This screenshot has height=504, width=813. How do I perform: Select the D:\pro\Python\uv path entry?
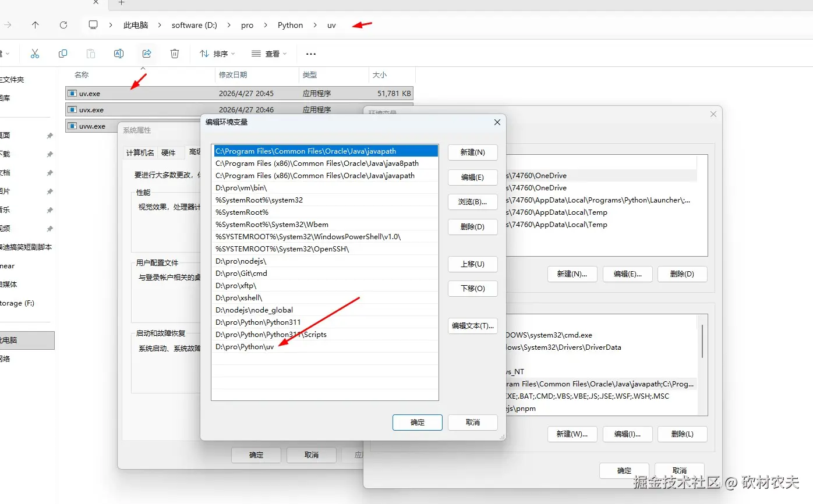coord(325,347)
